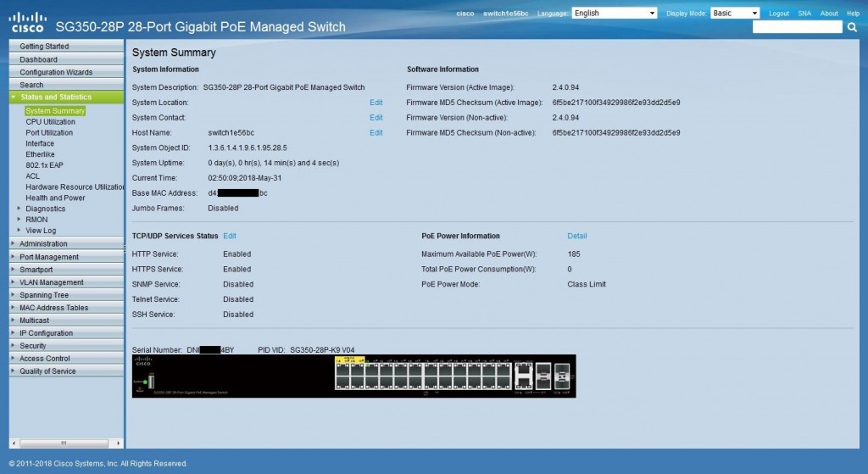Screen dimensions: 868x474
Task: Open the Language dropdown
Action: tap(615, 13)
